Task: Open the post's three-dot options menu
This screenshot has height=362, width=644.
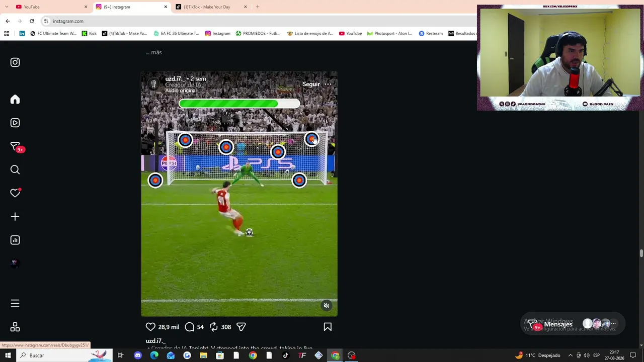Action: coord(328,84)
